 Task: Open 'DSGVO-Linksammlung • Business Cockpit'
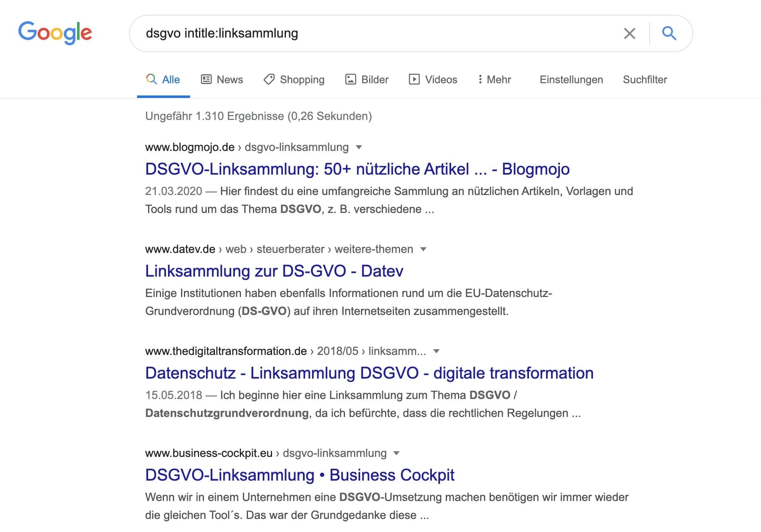pos(300,474)
